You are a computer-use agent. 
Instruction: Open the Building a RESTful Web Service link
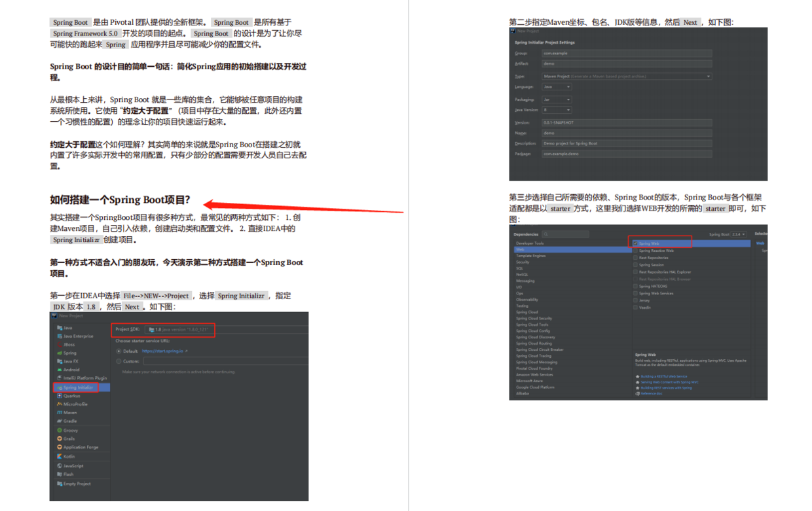click(663, 376)
